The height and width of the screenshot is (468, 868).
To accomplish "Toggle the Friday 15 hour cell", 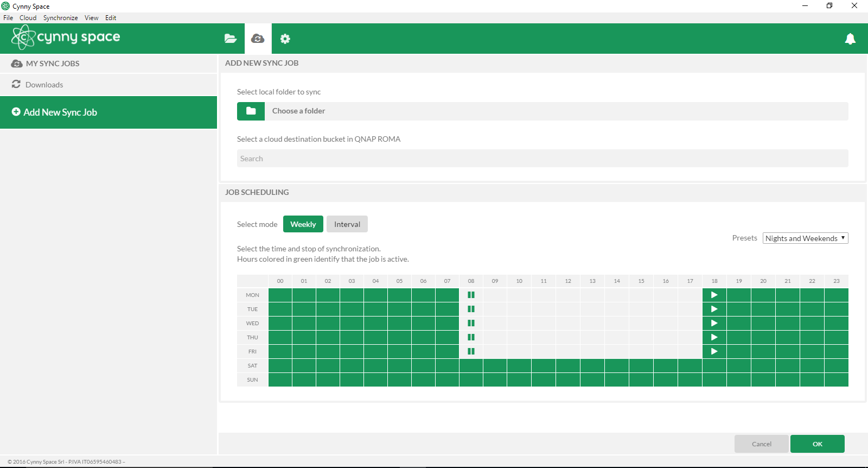I will click(641, 351).
